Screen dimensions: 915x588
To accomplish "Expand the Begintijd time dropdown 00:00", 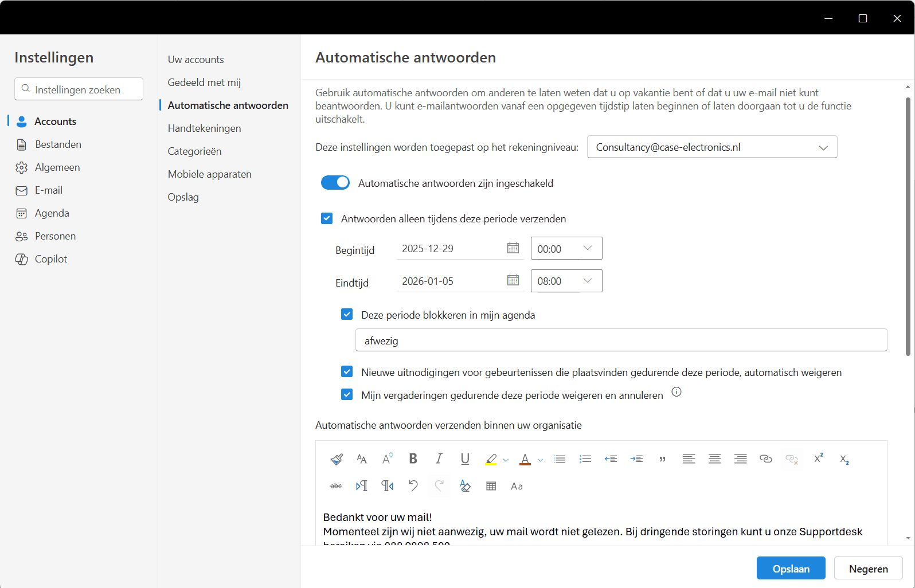I will (x=587, y=248).
